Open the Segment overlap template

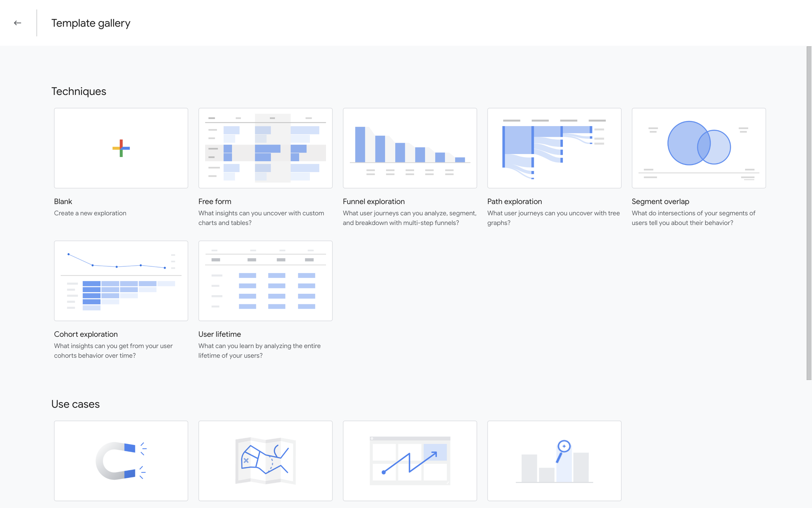[x=698, y=148]
